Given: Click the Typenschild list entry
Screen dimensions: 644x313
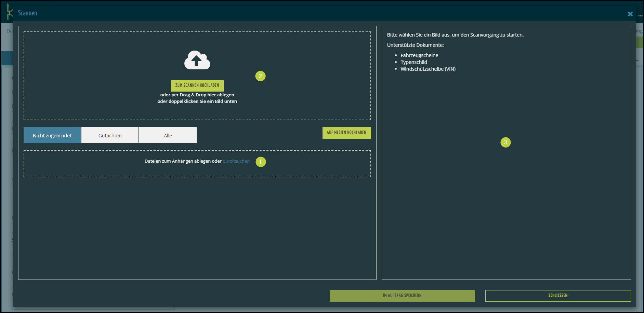Looking at the screenshot, I should pos(413,62).
